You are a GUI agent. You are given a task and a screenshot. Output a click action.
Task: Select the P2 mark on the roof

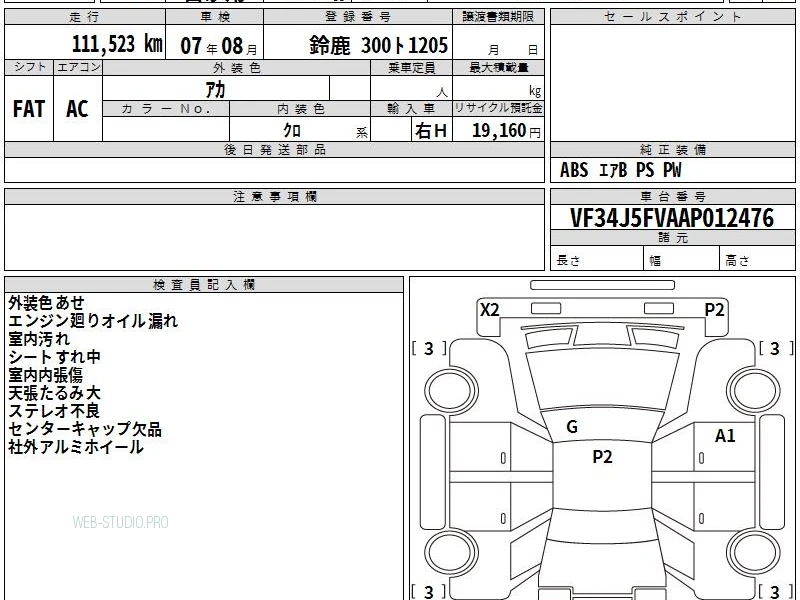coord(602,457)
